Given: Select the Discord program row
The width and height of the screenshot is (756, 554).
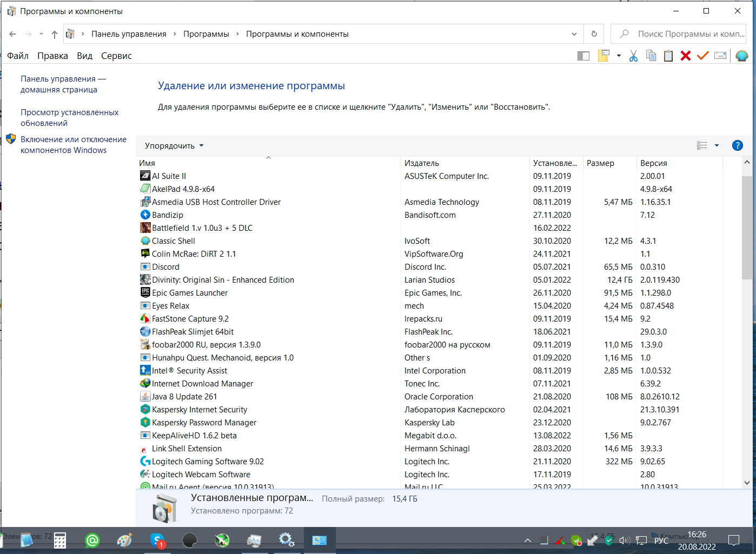Looking at the screenshot, I should (430, 266).
